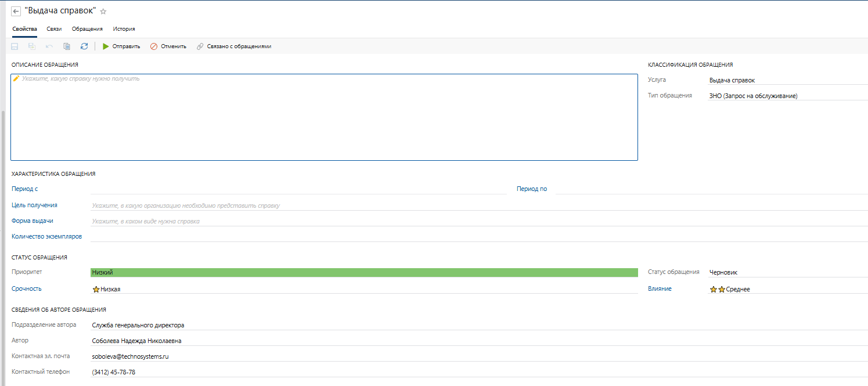Viewport: 868px width, 386px height.
Task: Focus the Цель получения field
Action: pos(478,205)
